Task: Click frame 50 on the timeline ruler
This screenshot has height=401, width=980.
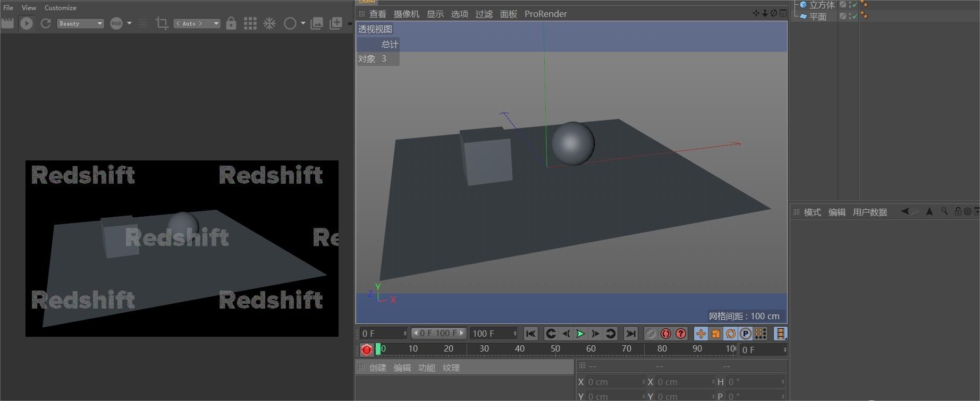Action: click(555, 349)
